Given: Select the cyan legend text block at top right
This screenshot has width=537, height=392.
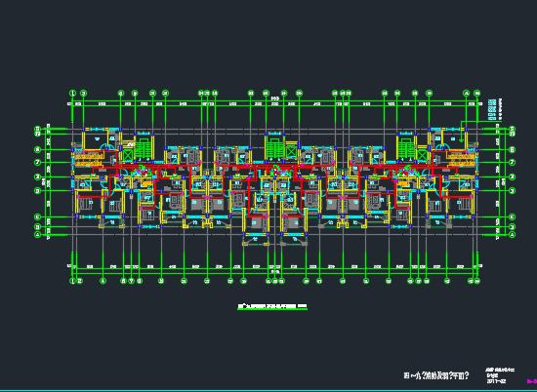Looking at the screenshot, I should pyautogui.click(x=492, y=109).
